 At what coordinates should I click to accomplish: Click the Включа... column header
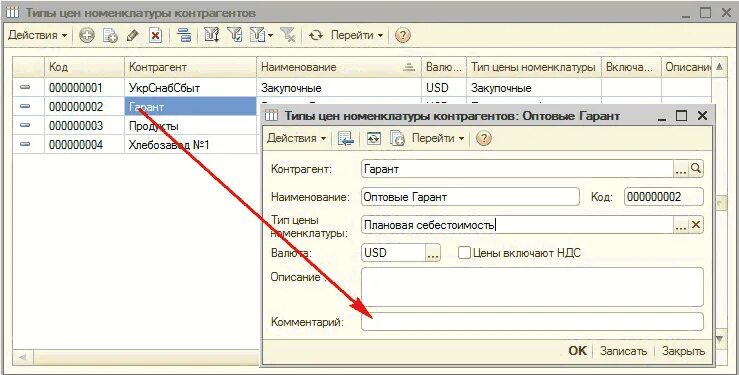point(632,67)
